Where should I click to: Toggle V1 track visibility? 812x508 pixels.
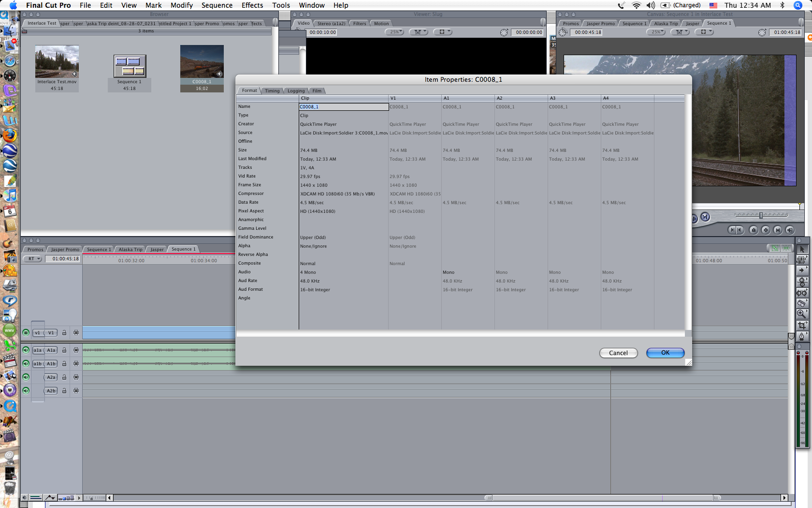pos(26,332)
